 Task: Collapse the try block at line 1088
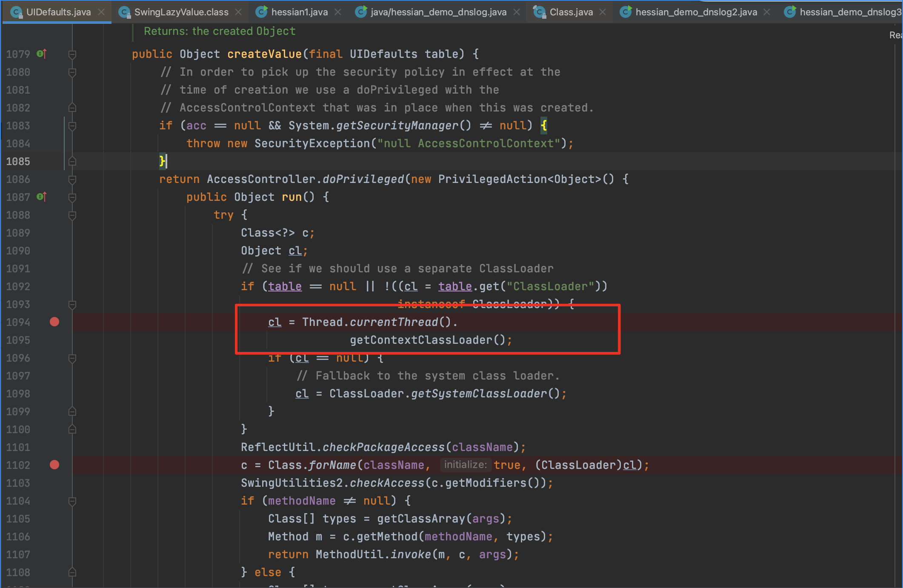click(72, 215)
